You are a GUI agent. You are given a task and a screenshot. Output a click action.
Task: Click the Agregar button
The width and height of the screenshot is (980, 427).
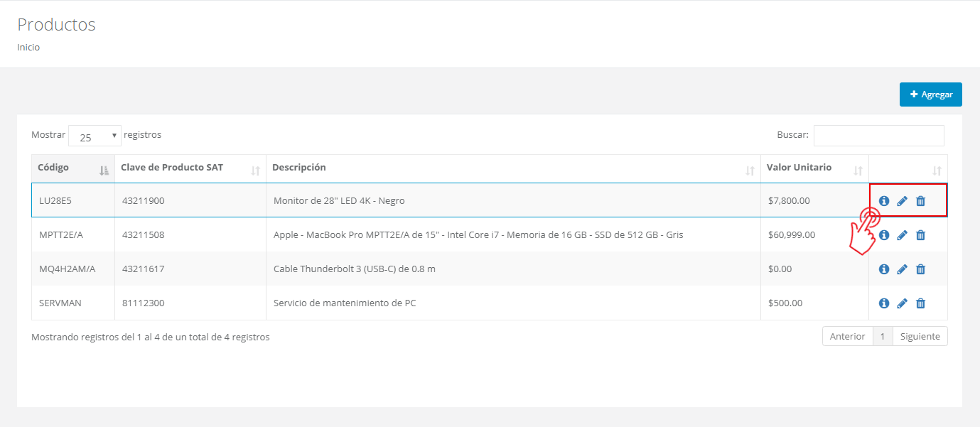931,94
